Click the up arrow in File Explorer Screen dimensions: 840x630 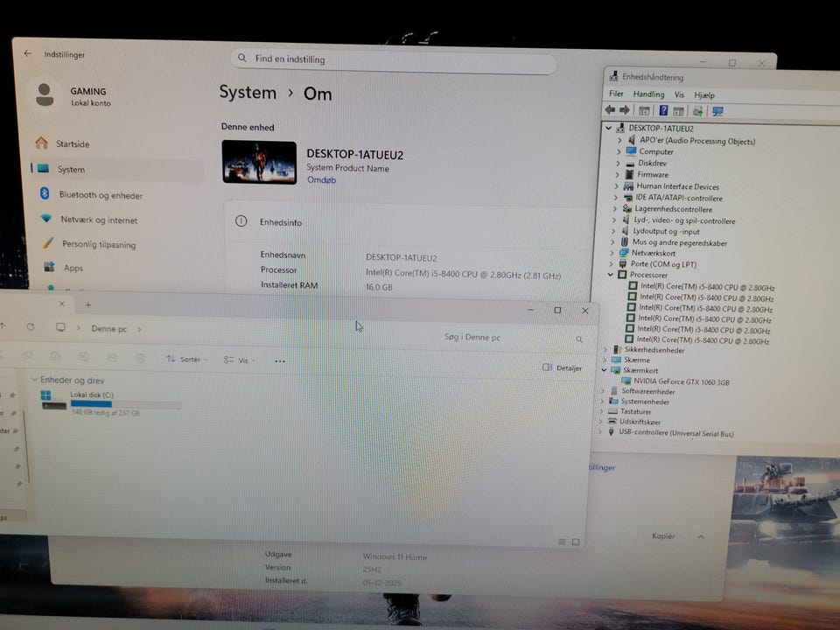(3, 326)
